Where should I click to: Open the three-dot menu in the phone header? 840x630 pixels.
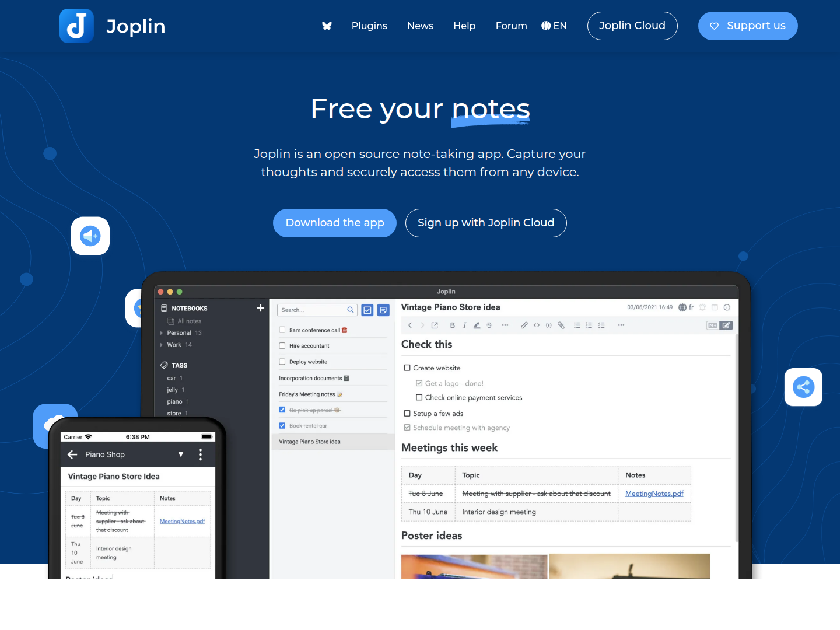pos(200,454)
